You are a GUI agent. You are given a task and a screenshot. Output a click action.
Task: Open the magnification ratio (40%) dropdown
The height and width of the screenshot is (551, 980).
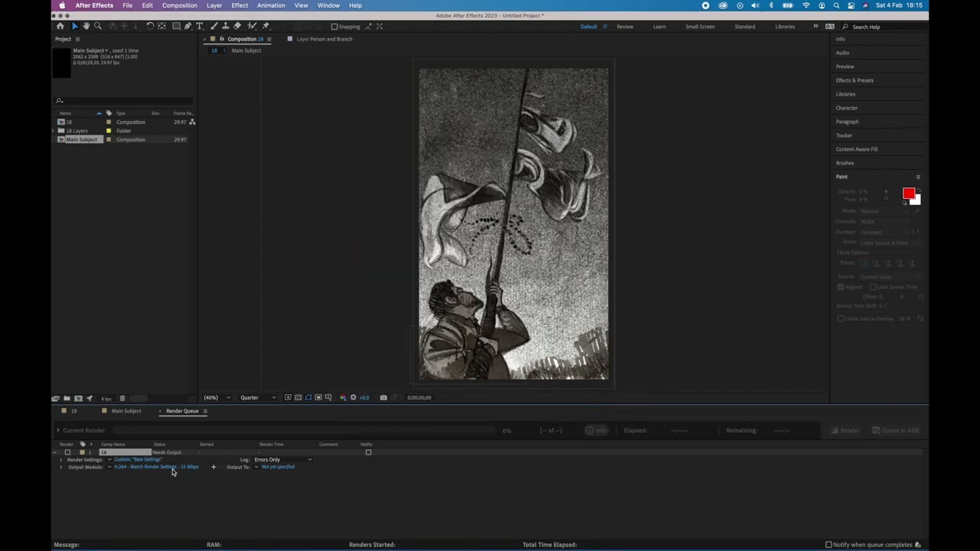[217, 397]
